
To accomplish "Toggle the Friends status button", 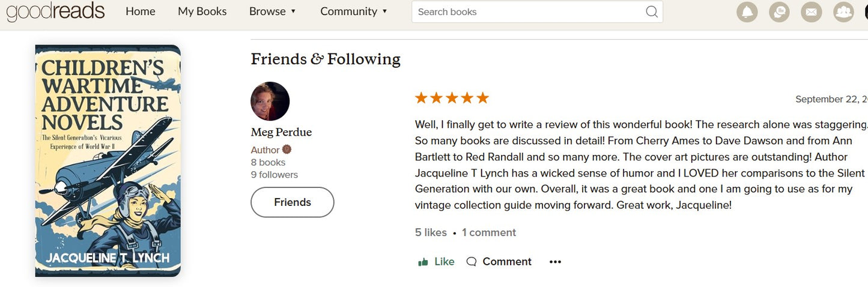I will (x=292, y=202).
